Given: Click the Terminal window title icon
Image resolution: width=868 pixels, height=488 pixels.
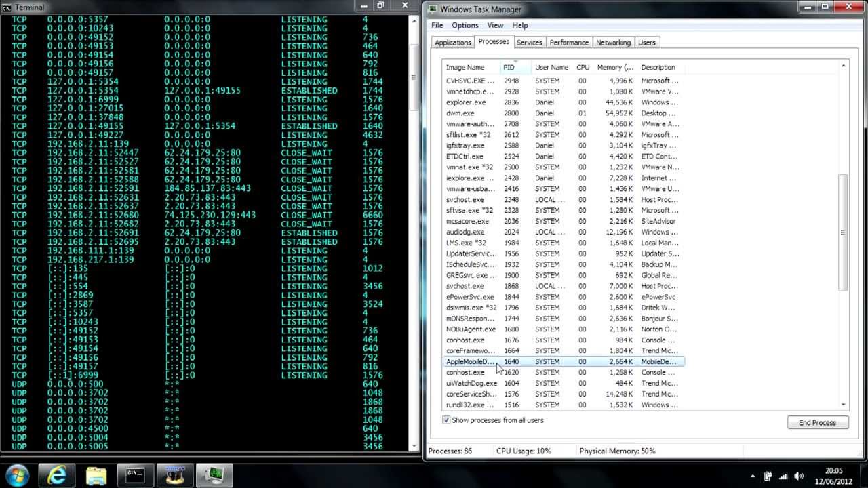Looking at the screenshot, I should click(5, 7).
